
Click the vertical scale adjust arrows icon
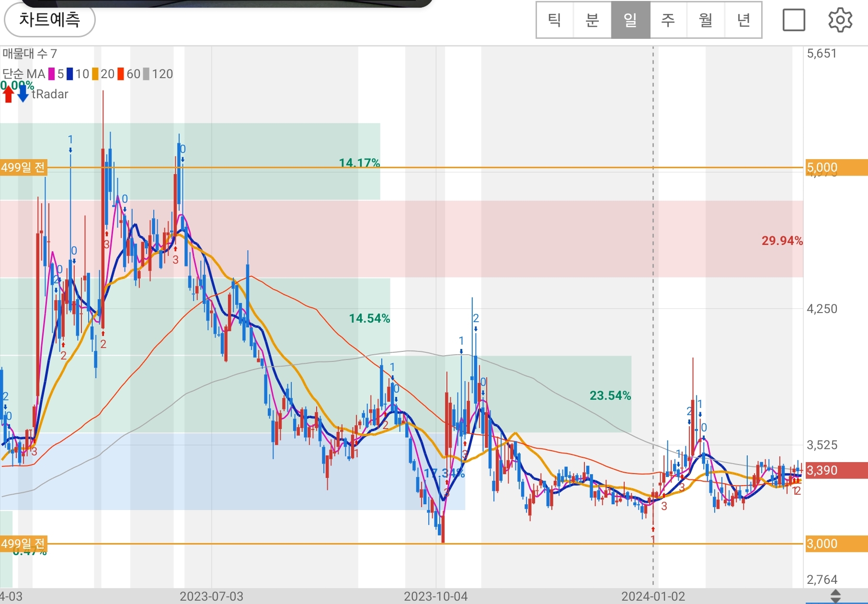point(835,596)
